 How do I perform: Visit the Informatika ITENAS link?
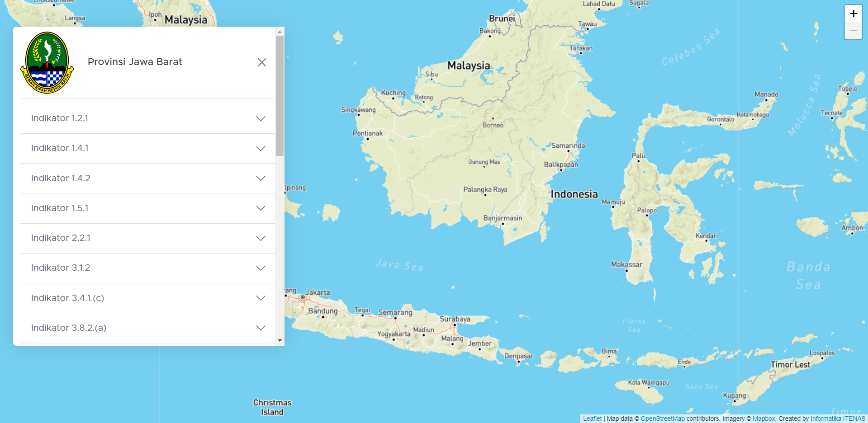pyautogui.click(x=838, y=418)
